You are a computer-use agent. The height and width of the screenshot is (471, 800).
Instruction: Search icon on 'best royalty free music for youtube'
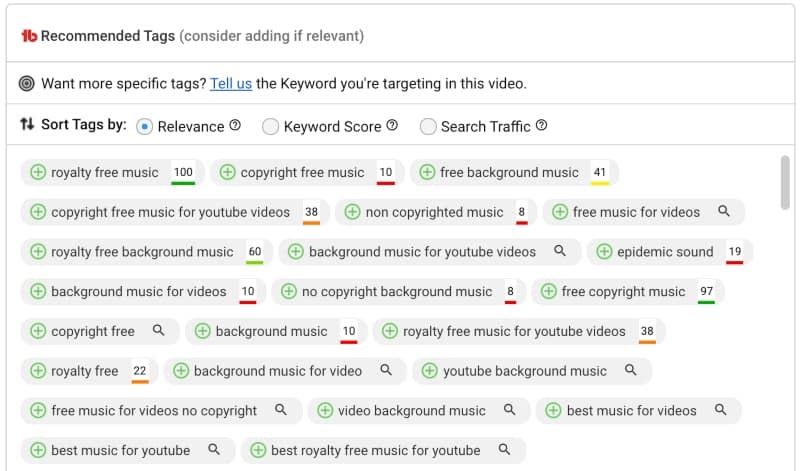coord(504,449)
